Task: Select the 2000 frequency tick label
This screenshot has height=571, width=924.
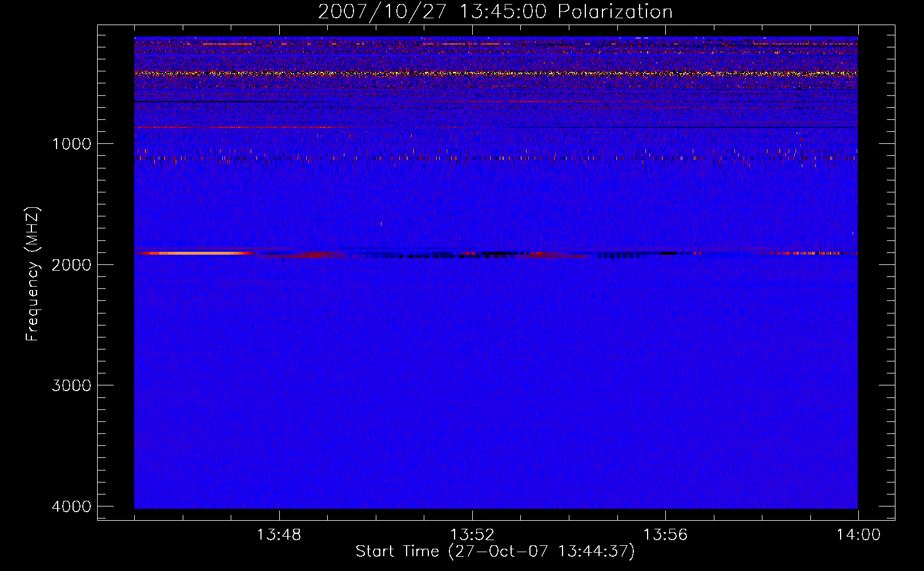Action: click(71, 264)
